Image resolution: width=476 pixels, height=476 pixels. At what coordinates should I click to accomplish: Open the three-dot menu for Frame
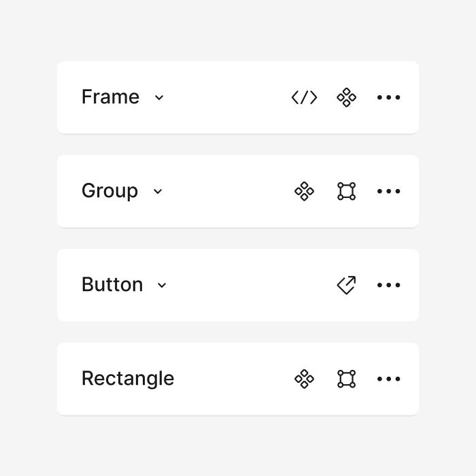(x=388, y=97)
